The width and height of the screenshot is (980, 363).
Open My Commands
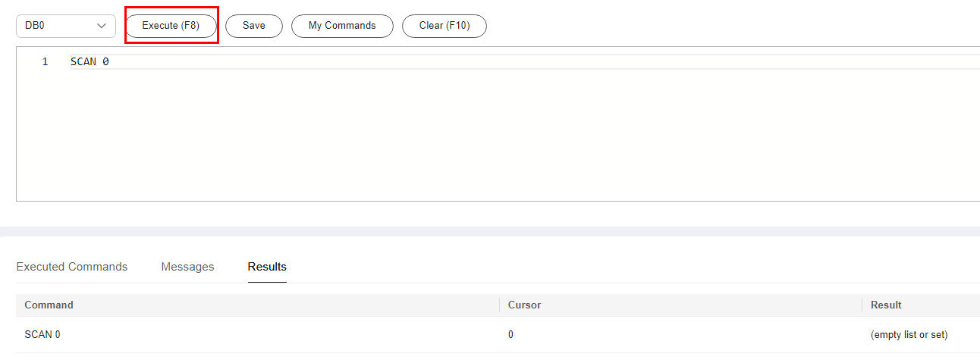(x=342, y=26)
